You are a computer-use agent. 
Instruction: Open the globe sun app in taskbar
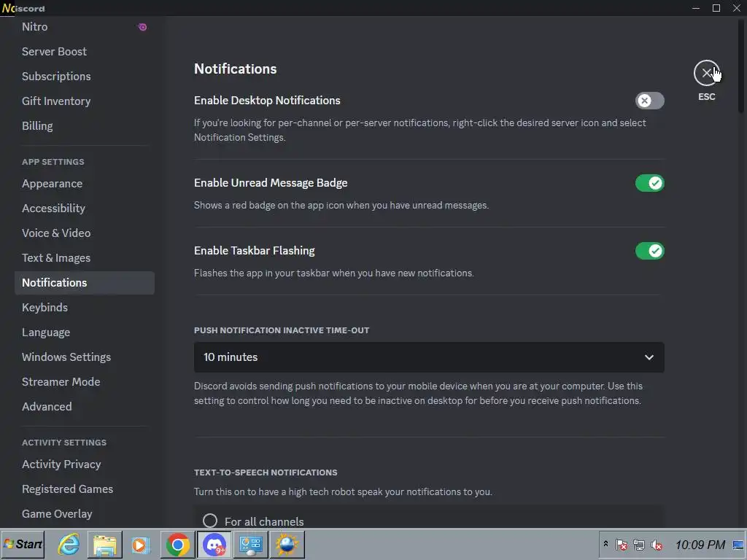287,544
